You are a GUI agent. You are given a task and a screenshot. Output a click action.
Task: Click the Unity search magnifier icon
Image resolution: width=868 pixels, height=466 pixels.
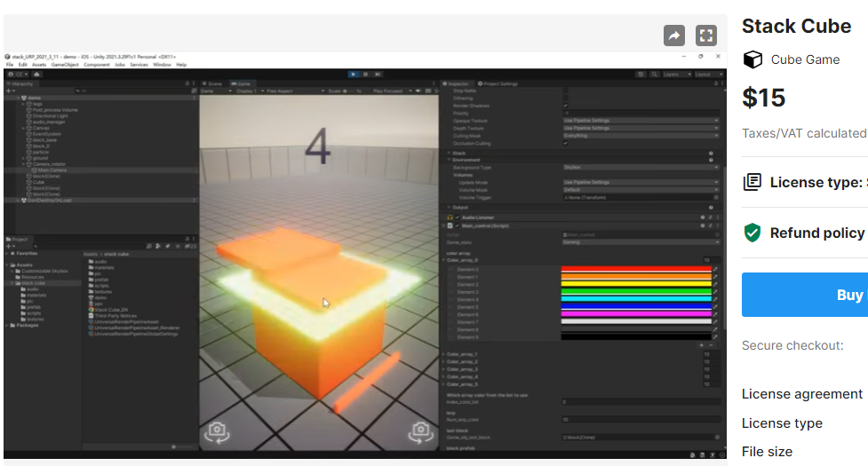653,75
